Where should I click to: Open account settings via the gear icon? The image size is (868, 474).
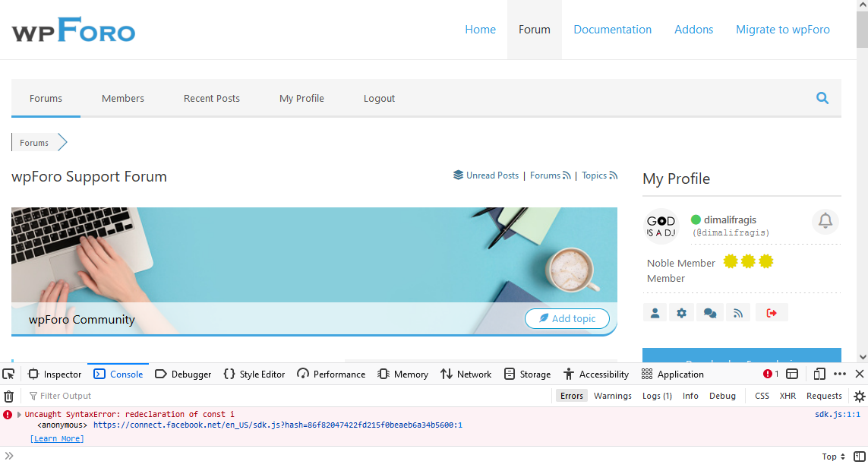[681, 312]
